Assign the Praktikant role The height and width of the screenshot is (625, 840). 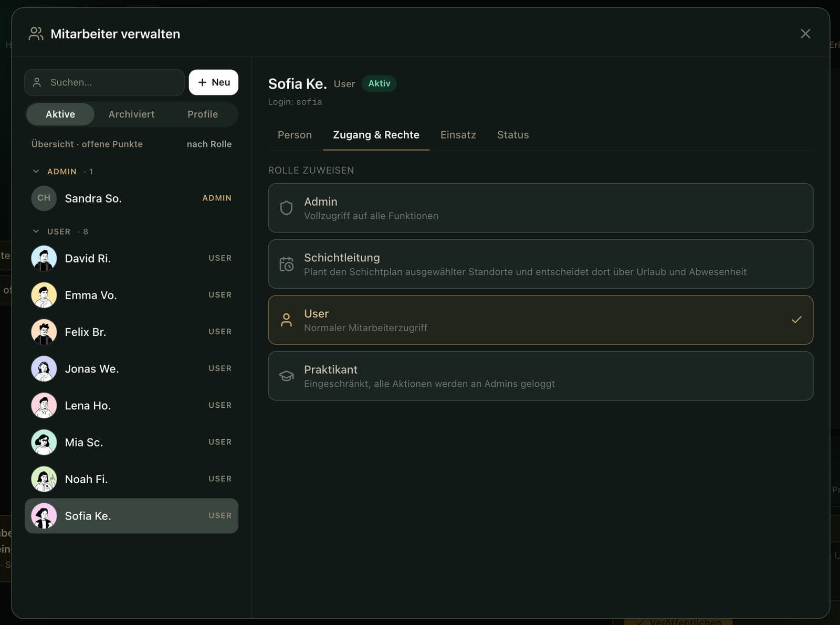point(540,376)
